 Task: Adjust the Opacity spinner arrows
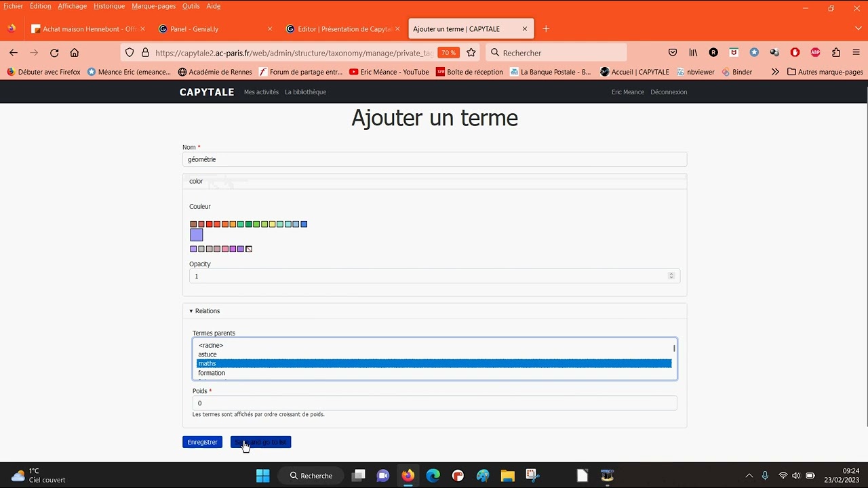click(671, 276)
